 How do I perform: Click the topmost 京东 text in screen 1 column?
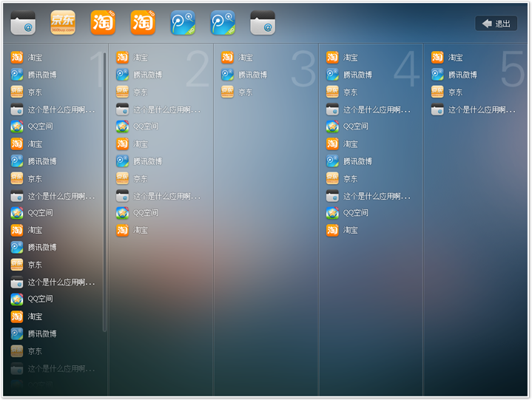tap(35, 92)
